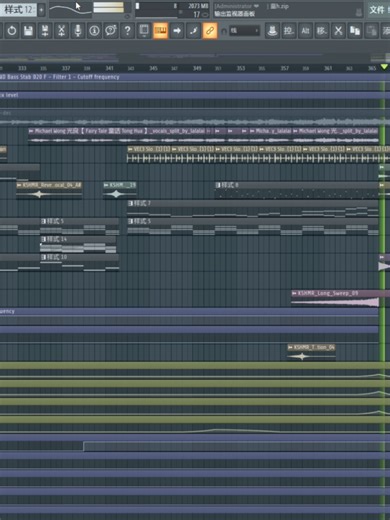Select the KSHMR__19 audio clip

pos(120,190)
